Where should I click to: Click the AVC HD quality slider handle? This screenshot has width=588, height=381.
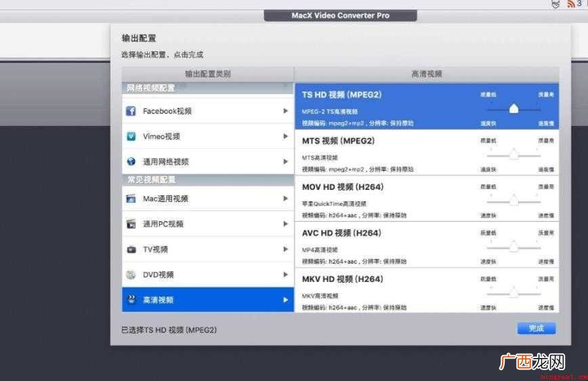pyautogui.click(x=513, y=246)
